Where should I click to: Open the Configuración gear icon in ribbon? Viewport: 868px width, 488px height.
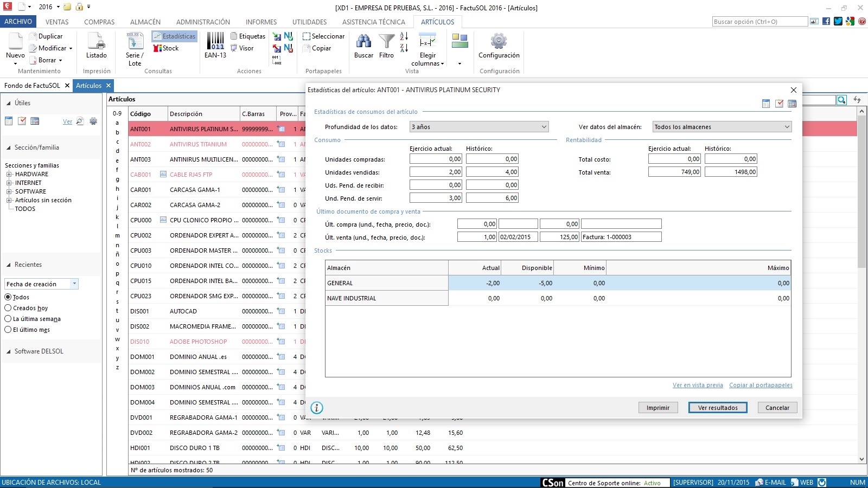pyautogui.click(x=499, y=41)
